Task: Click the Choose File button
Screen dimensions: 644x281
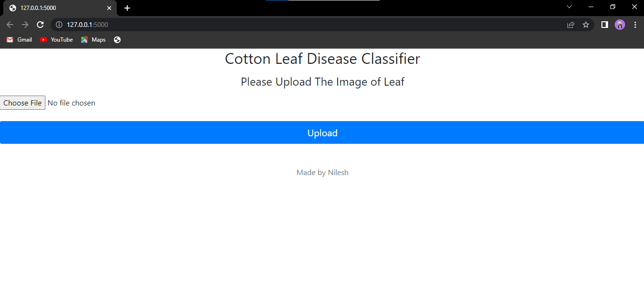Action: 22,103
